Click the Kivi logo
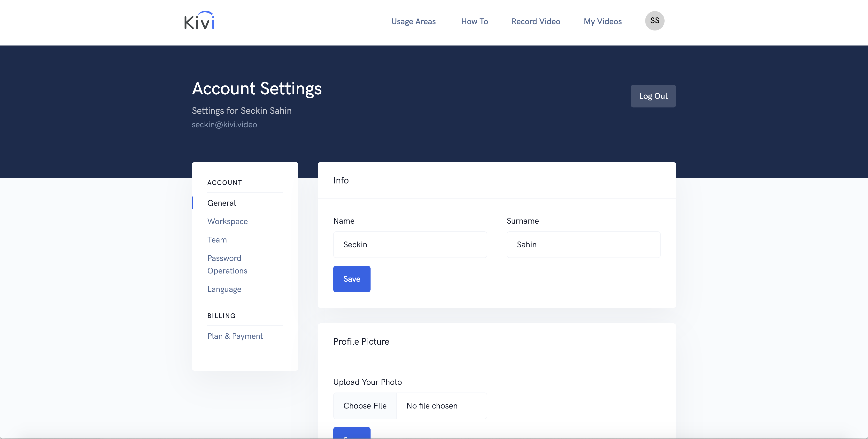868x439 pixels. coord(199,21)
